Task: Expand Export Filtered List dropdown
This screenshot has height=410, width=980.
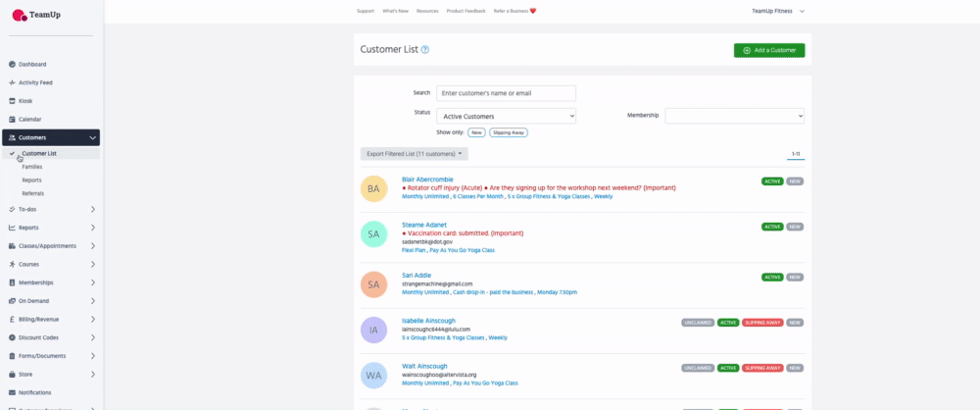Action: tap(414, 154)
